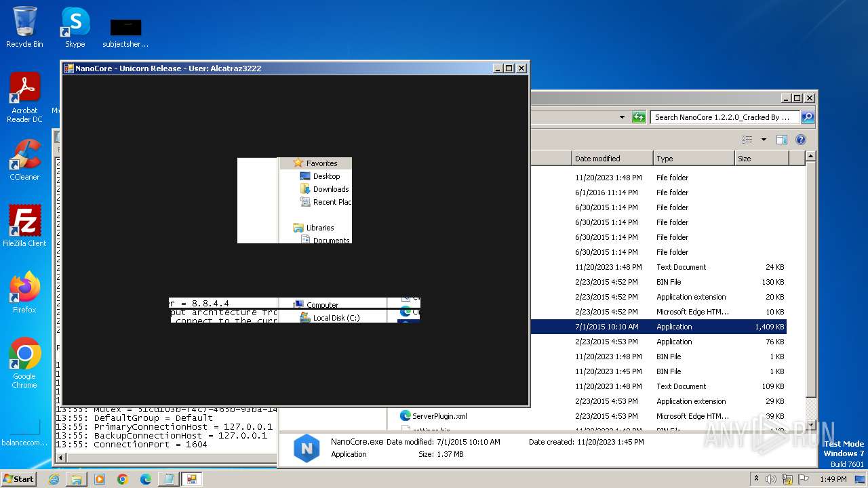Show hidden tray icons arrow

click(x=756, y=479)
